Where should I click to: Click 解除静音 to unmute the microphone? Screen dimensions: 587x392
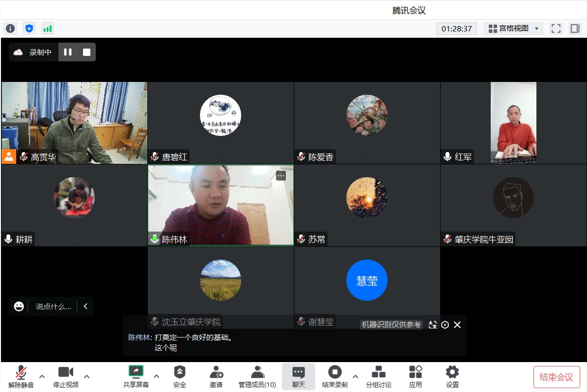(21, 376)
